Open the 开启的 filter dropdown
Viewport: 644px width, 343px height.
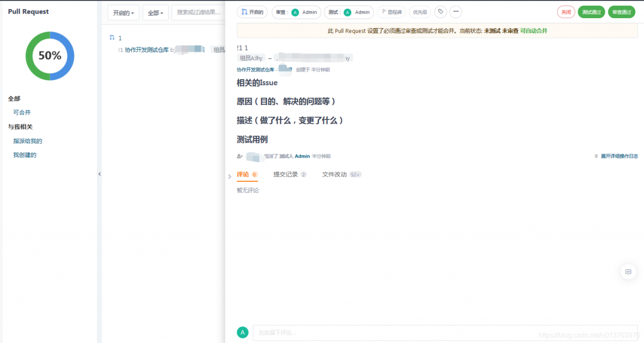(123, 13)
